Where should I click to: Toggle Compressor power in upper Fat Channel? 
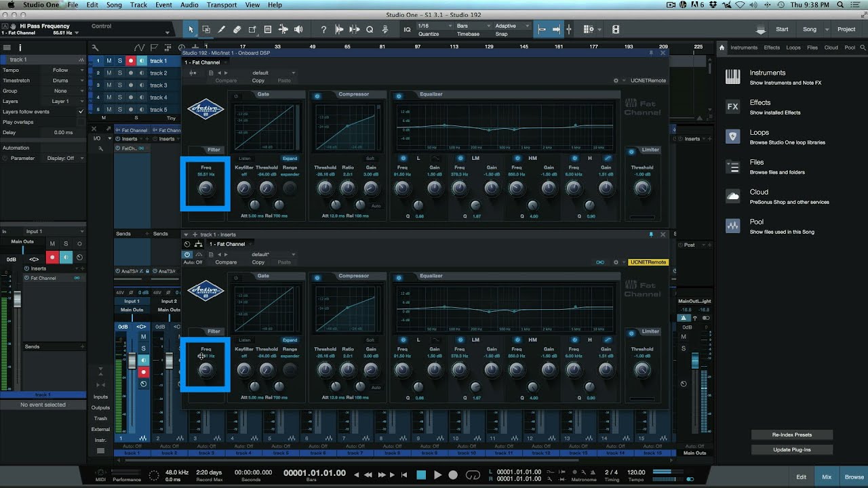(317, 96)
